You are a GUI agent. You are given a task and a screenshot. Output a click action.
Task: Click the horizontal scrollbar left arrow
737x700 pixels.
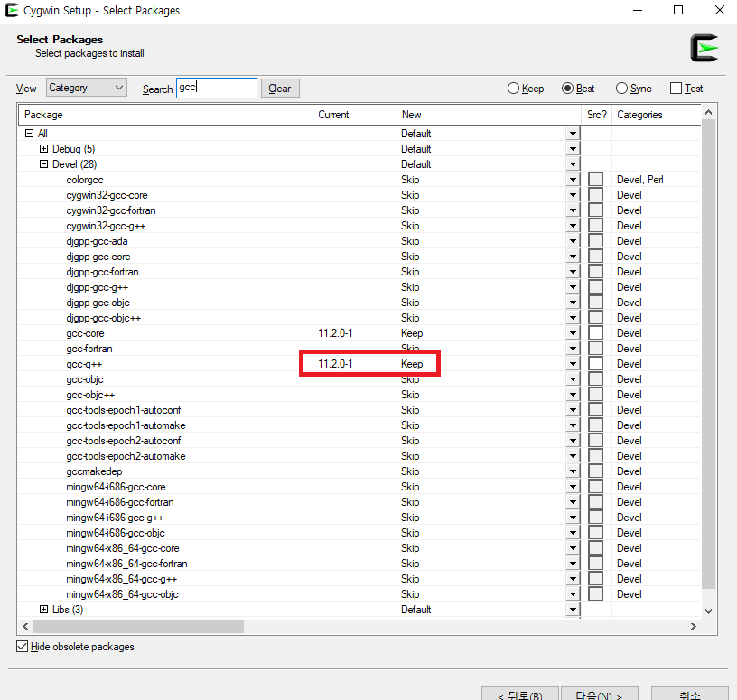click(x=26, y=626)
